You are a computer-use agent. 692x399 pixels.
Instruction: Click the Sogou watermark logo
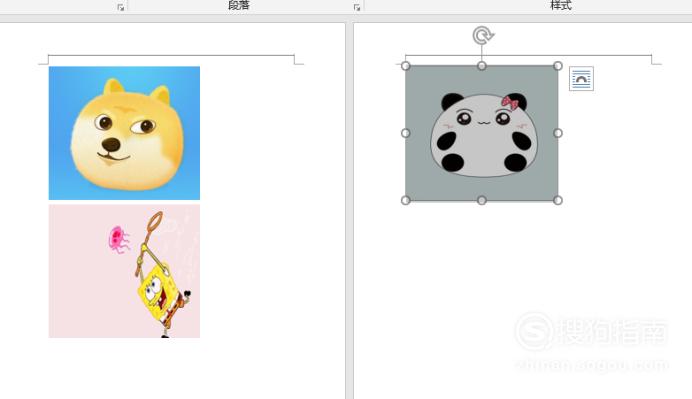point(534,331)
